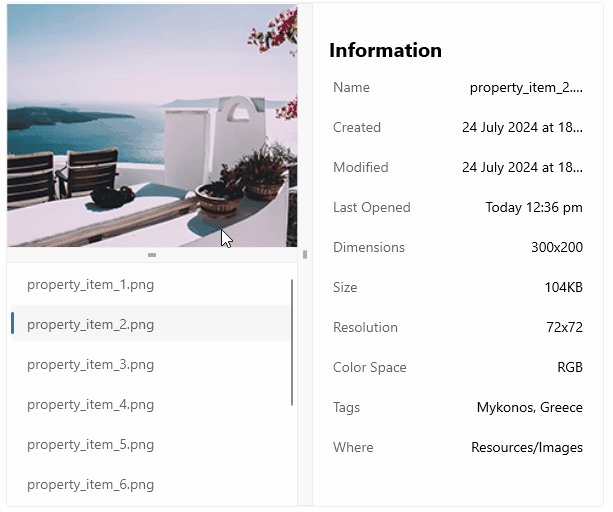The image size is (613, 512).
Task: Click the Created date value
Action: pyautogui.click(x=522, y=128)
